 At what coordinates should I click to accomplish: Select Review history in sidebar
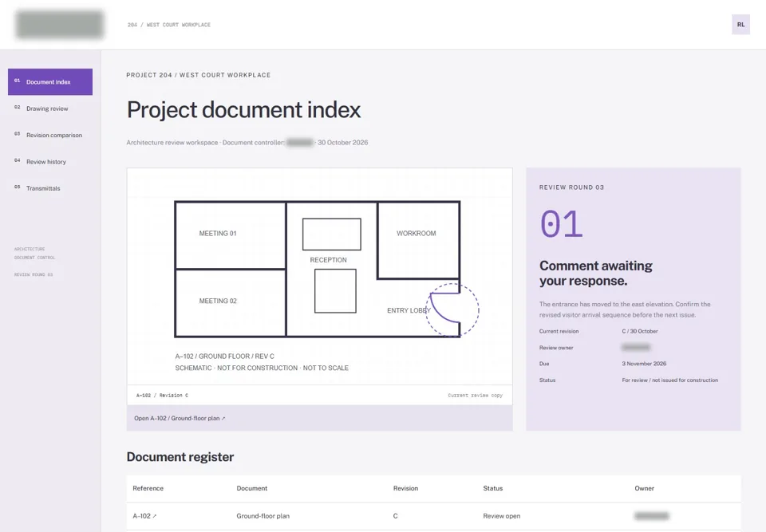pyautogui.click(x=49, y=162)
